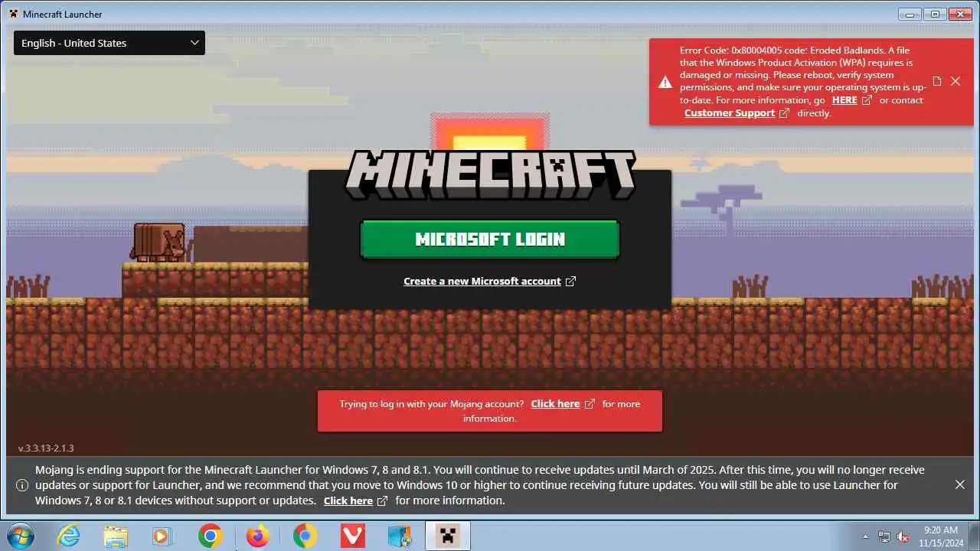Click external link icon beside Customer Support
Viewport: 980px width, 551px height.
point(784,113)
